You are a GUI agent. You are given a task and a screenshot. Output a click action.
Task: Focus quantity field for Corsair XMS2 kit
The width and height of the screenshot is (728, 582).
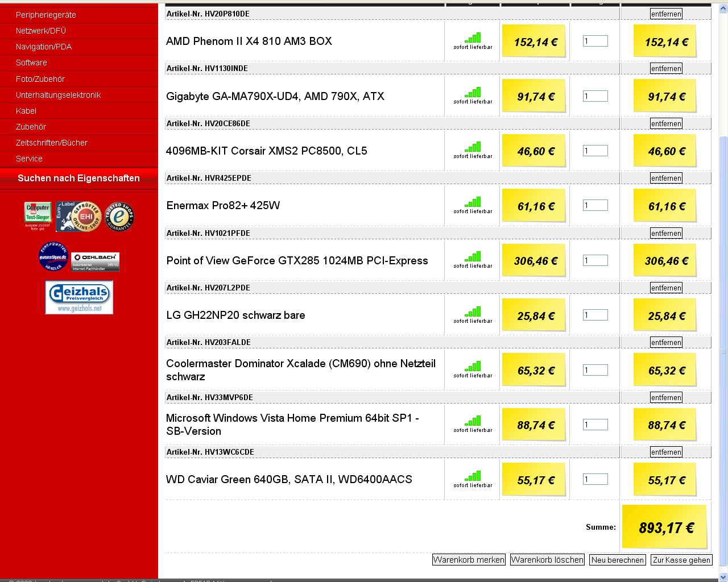pyautogui.click(x=595, y=151)
